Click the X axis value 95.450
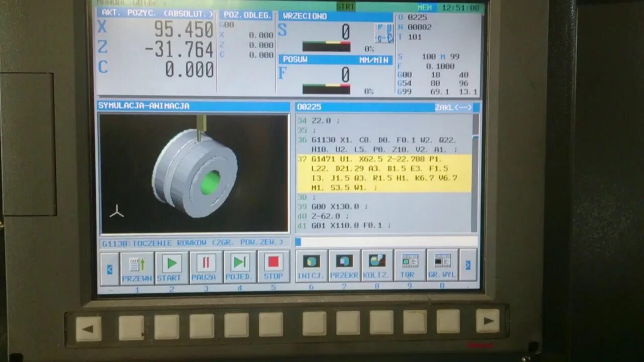The height and width of the screenshot is (362, 644). (184, 30)
